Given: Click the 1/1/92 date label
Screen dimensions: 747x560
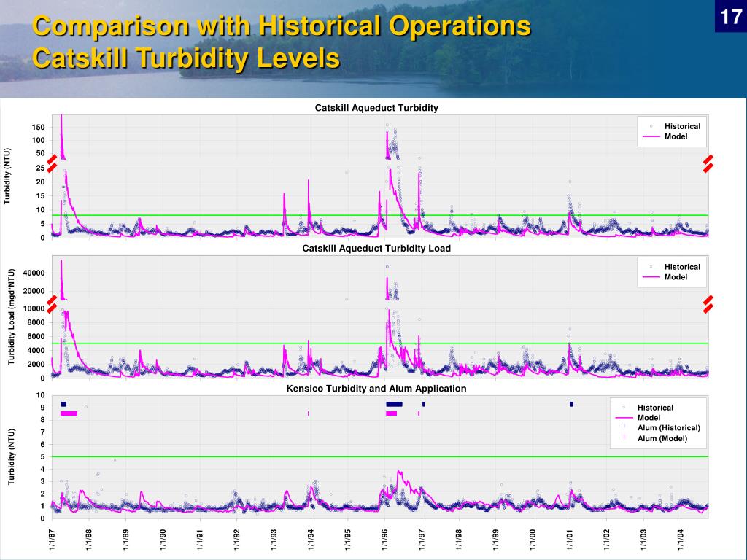Looking at the screenshot, I should [237, 540].
